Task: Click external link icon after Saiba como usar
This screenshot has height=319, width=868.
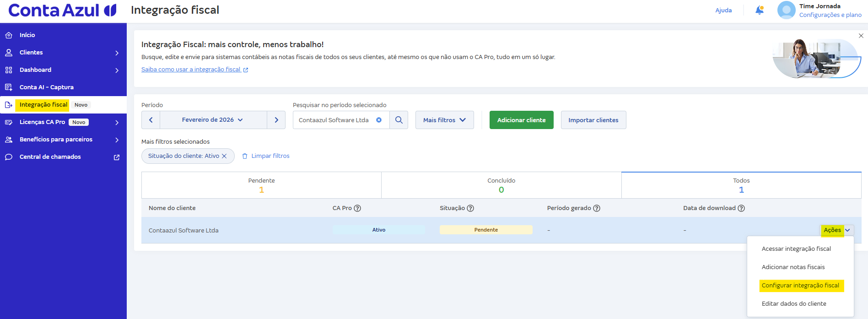Action: click(x=246, y=70)
